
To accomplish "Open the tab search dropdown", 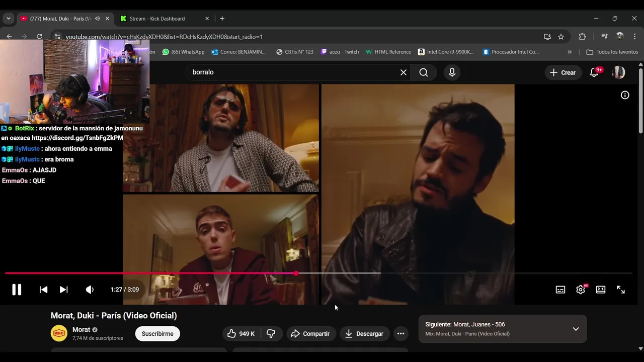I will [9, 19].
